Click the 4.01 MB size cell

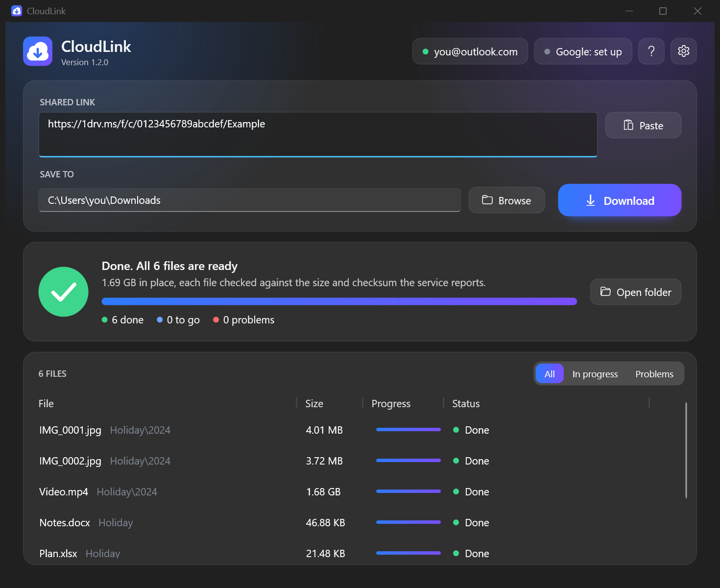tap(324, 430)
